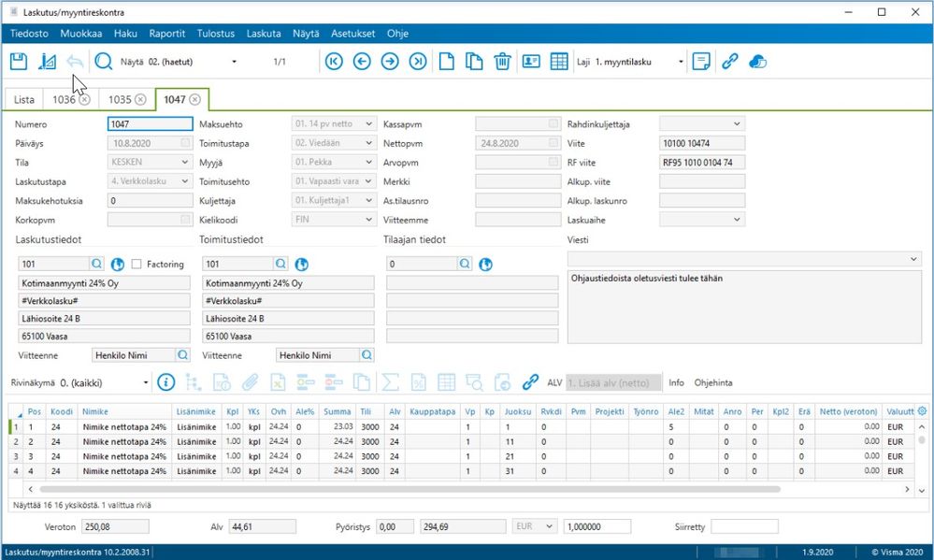Go to the first record arrow
This screenshot has height=560, width=934.
pos(334,62)
